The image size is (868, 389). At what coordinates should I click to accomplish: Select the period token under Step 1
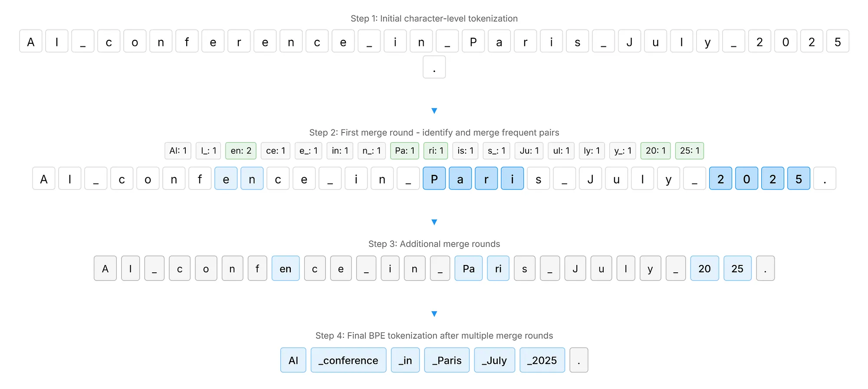(434, 67)
